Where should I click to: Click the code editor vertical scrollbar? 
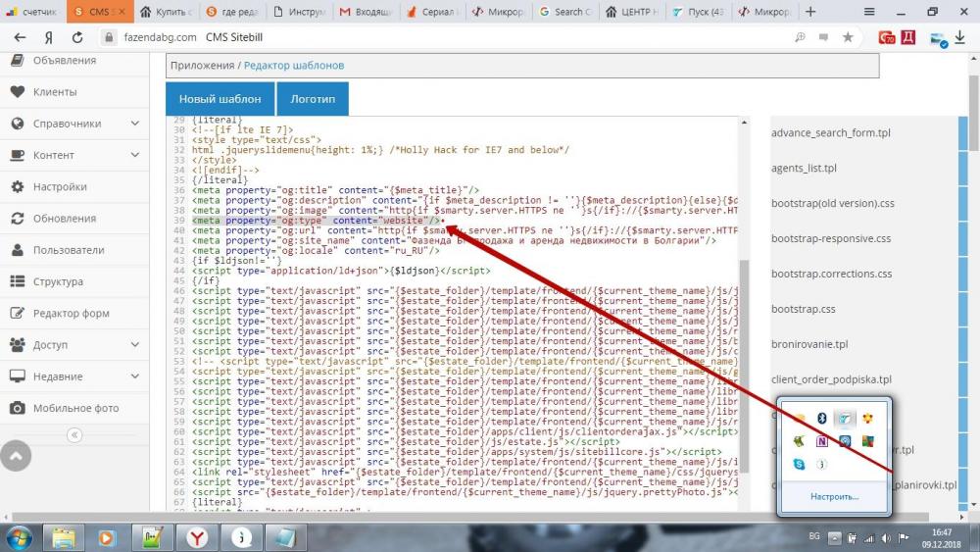(x=744, y=366)
